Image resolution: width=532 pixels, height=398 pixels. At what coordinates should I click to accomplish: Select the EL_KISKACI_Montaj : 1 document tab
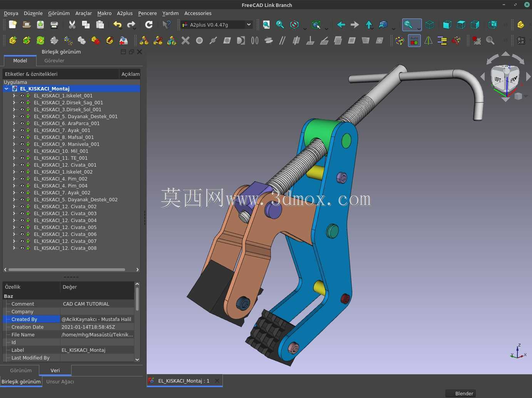tap(184, 381)
